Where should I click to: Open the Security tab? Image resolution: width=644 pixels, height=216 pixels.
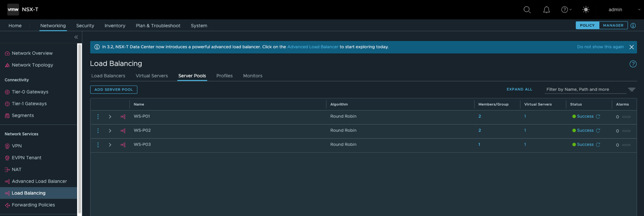coord(85,26)
